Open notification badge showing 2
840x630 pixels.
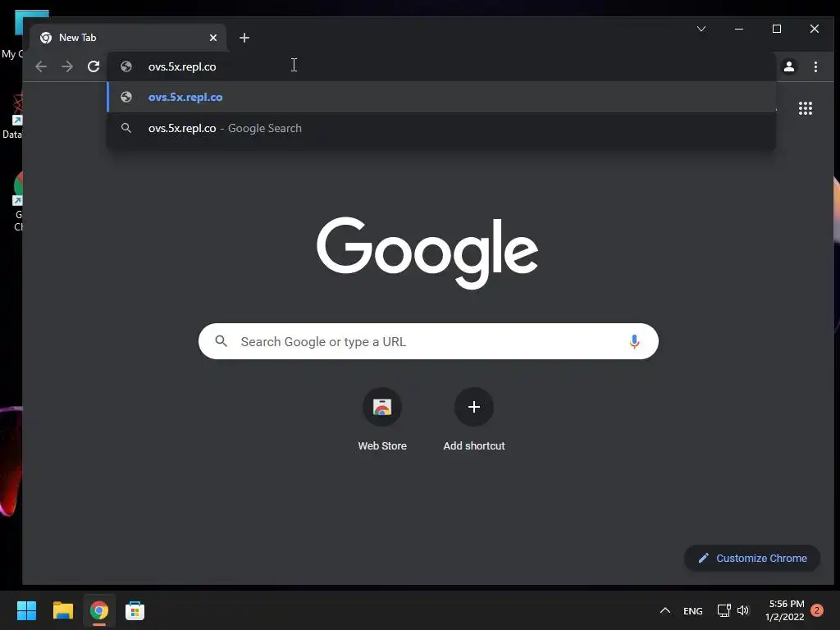[817, 610]
